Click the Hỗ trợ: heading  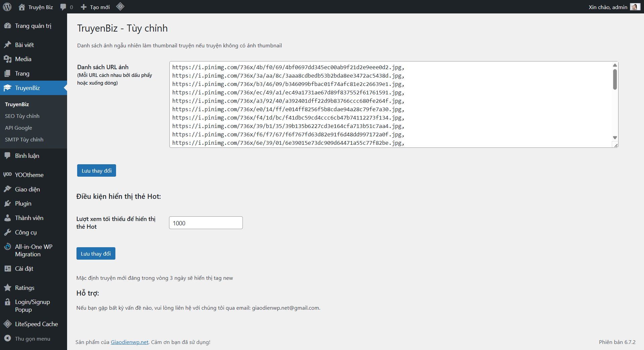(88, 293)
